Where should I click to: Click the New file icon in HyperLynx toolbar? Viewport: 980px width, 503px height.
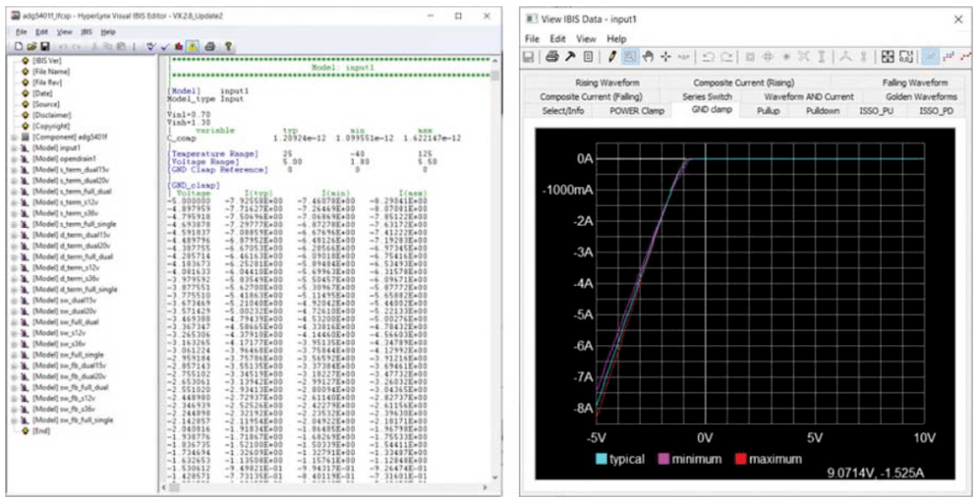click(x=18, y=46)
